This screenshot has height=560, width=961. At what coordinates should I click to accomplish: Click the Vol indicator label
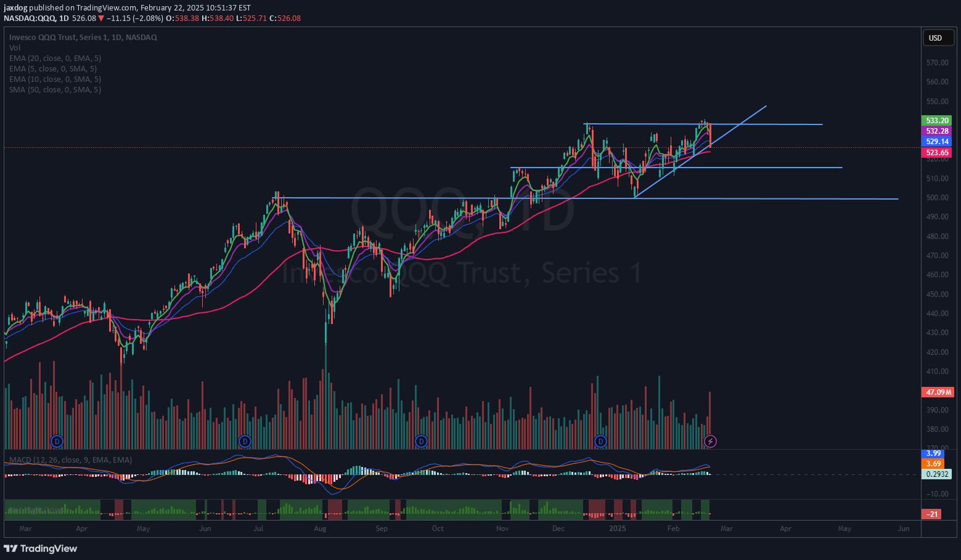15,48
